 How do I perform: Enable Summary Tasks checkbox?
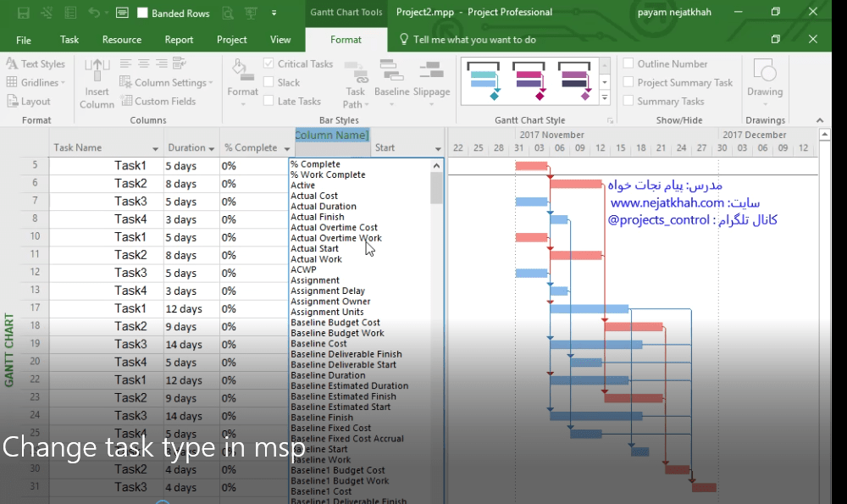click(x=628, y=101)
